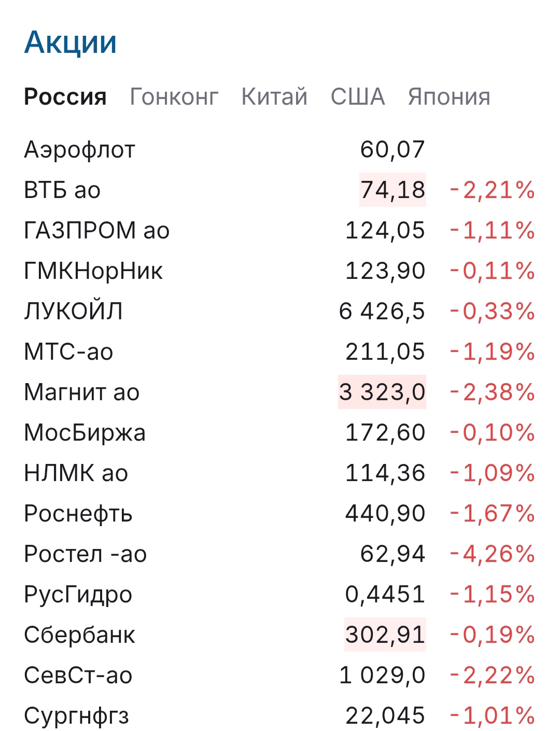Open the США stocks tab

358,97
